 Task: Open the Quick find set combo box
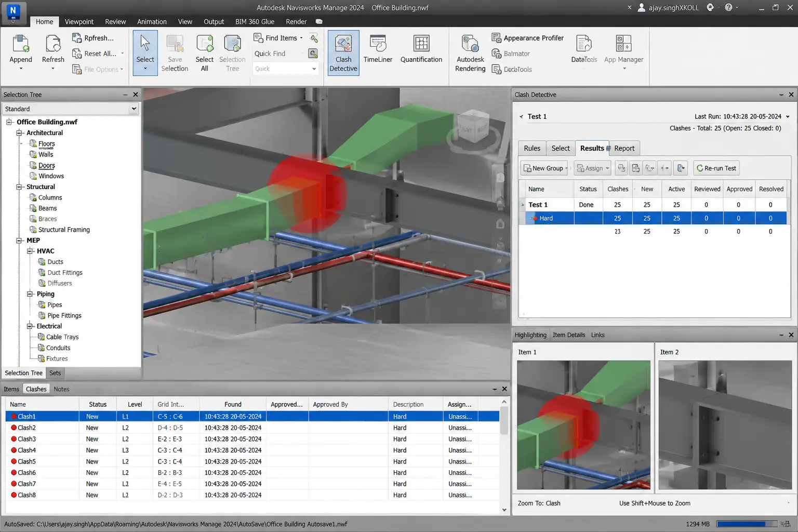285,69
